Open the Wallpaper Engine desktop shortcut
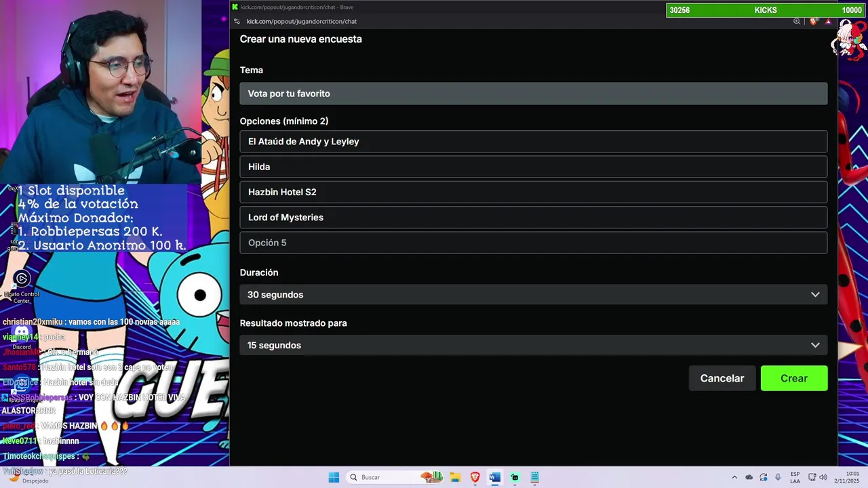The width and height of the screenshot is (868, 488). pos(22,388)
